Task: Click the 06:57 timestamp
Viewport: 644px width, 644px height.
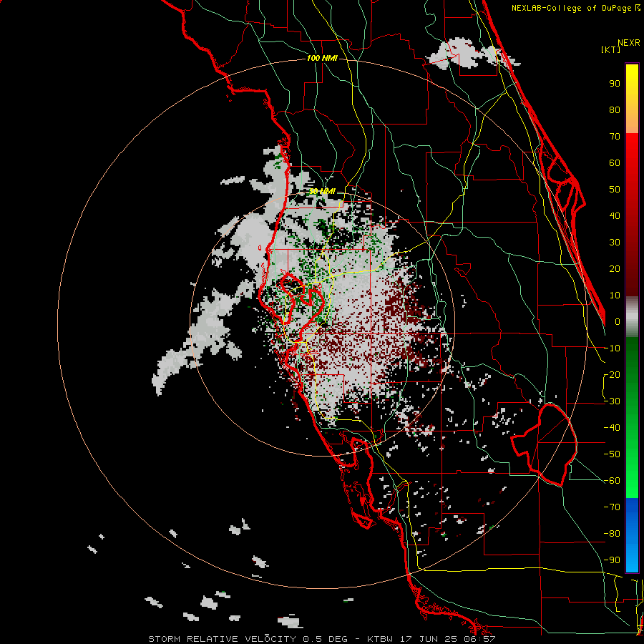Action: (480, 639)
